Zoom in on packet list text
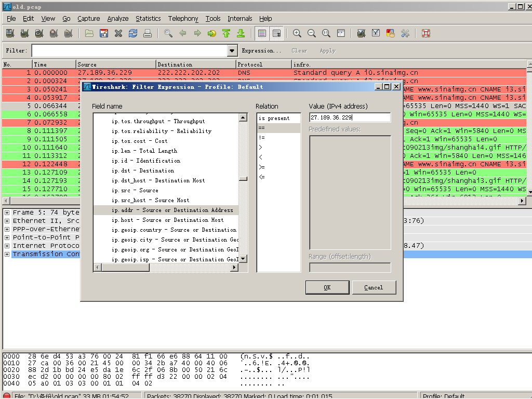 pyautogui.click(x=297, y=33)
